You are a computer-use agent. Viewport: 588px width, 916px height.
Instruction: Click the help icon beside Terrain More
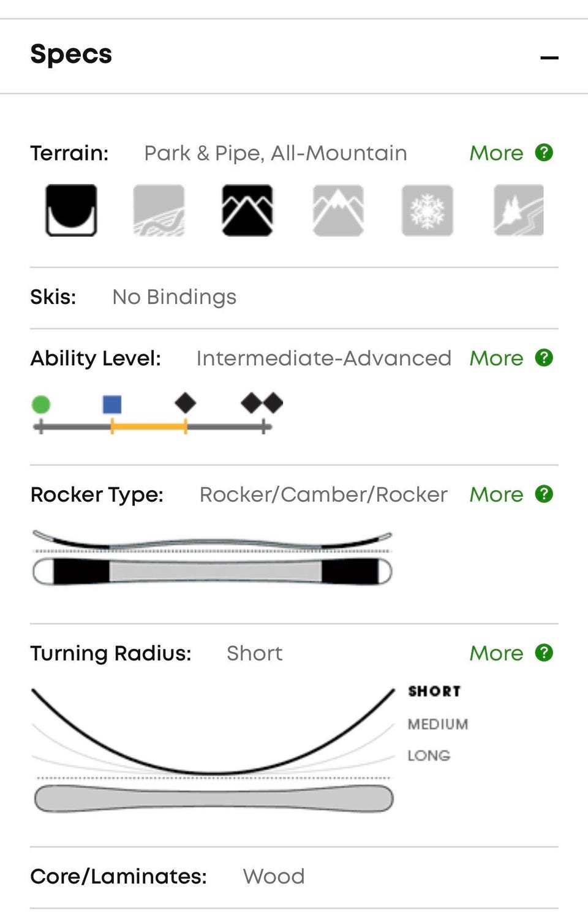click(544, 152)
